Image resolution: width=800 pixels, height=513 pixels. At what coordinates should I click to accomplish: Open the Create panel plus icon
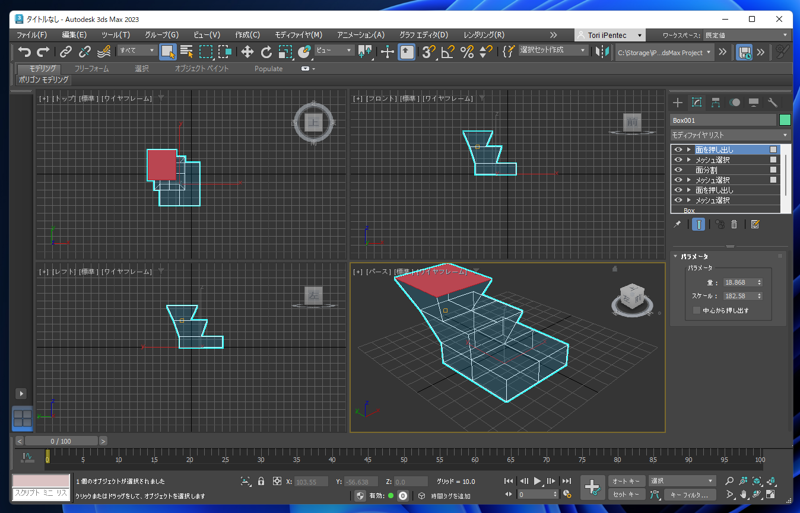click(x=678, y=103)
